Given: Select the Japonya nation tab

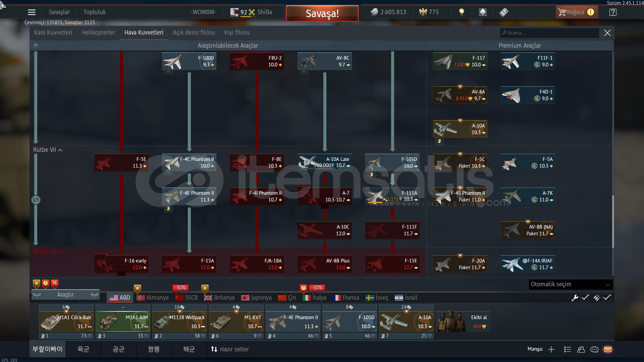Looking at the screenshot, I should point(256,298).
